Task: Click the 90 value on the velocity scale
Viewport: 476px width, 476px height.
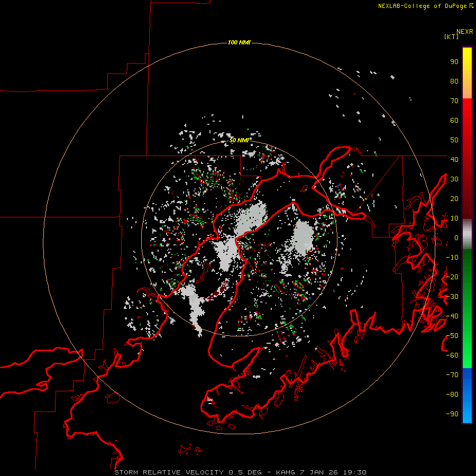Action: point(454,62)
